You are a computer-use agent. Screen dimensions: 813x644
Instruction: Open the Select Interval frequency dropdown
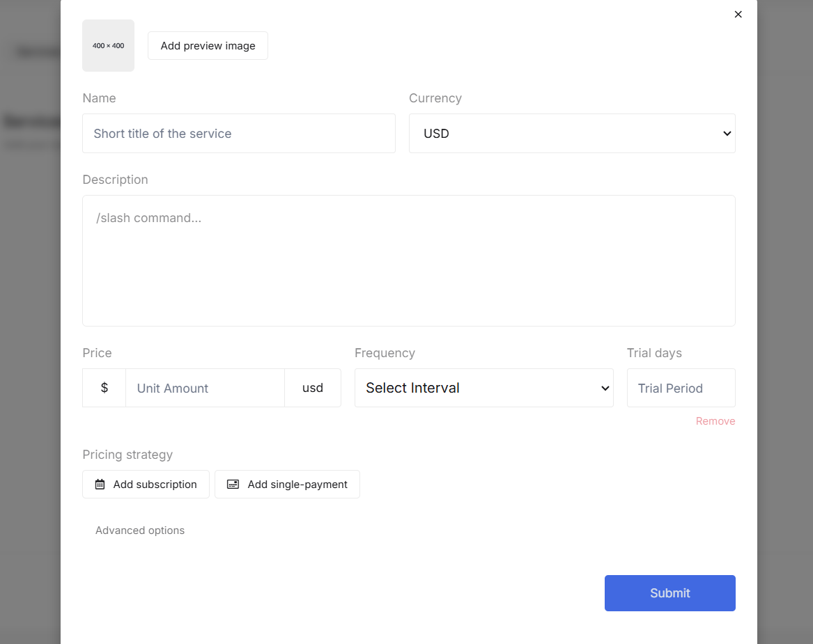coord(483,388)
